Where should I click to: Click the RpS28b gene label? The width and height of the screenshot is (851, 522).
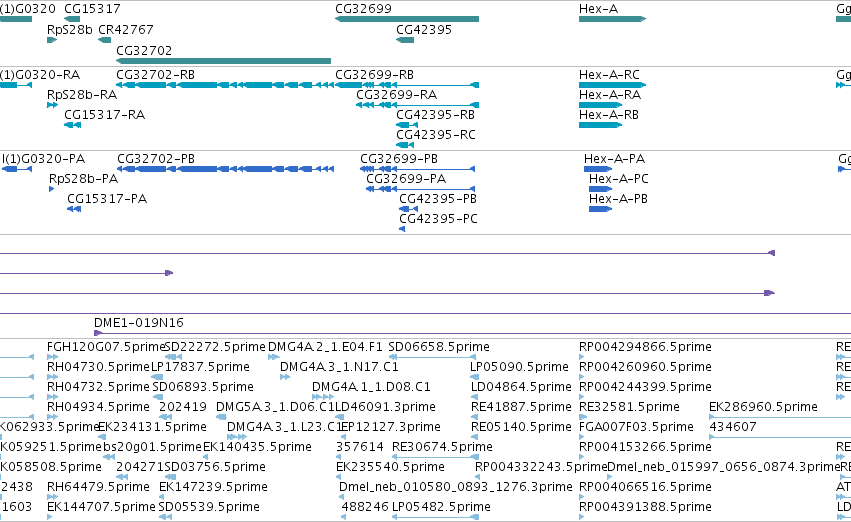click(x=69, y=30)
